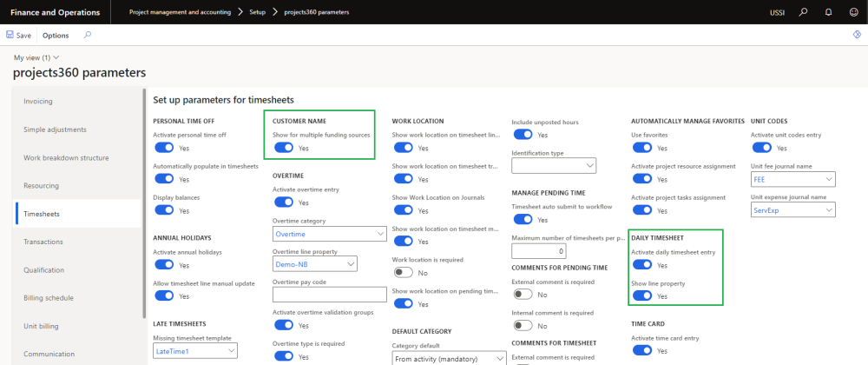The width and height of the screenshot is (868, 365).
Task: Open the notifications bell
Action: click(x=828, y=12)
